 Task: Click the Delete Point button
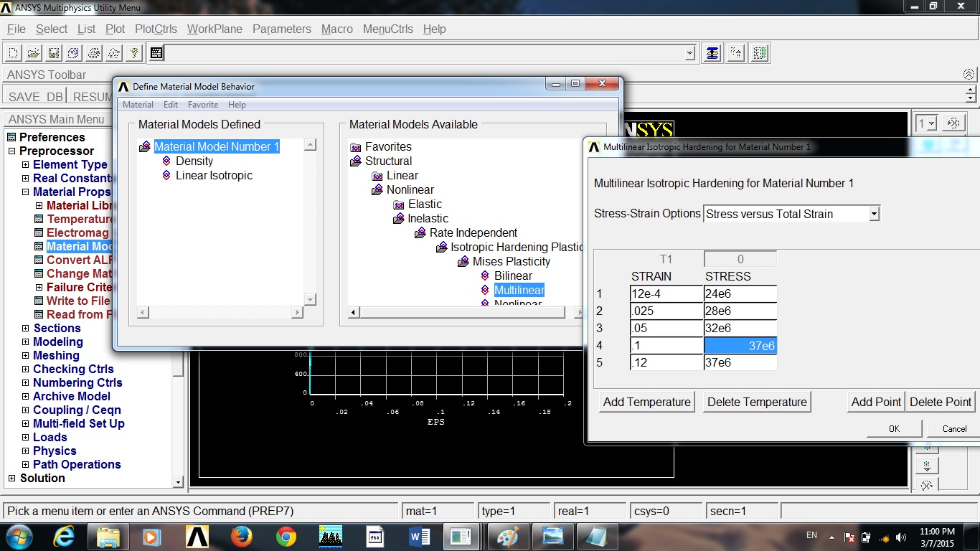(x=941, y=402)
